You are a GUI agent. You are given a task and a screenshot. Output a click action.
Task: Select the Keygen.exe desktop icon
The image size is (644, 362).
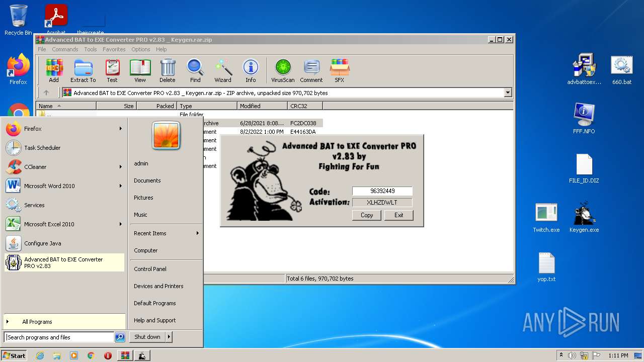[x=584, y=218]
